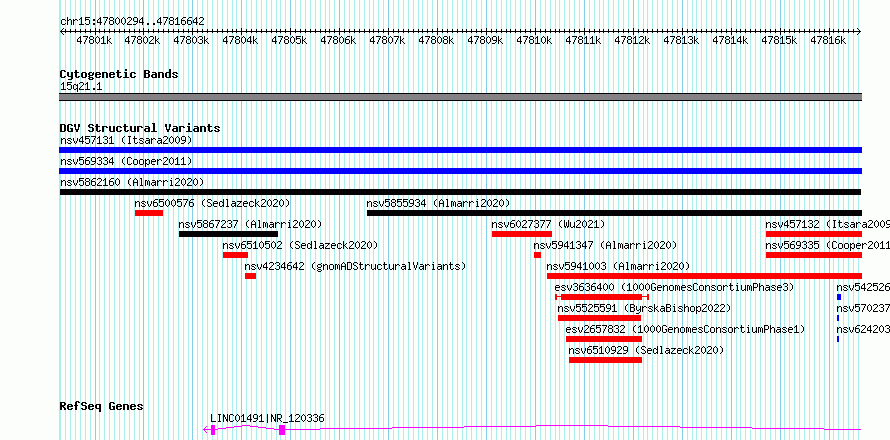Click the nsv5941347 (Almarri2020) label
The width and height of the screenshot is (890, 440).
coord(605,245)
